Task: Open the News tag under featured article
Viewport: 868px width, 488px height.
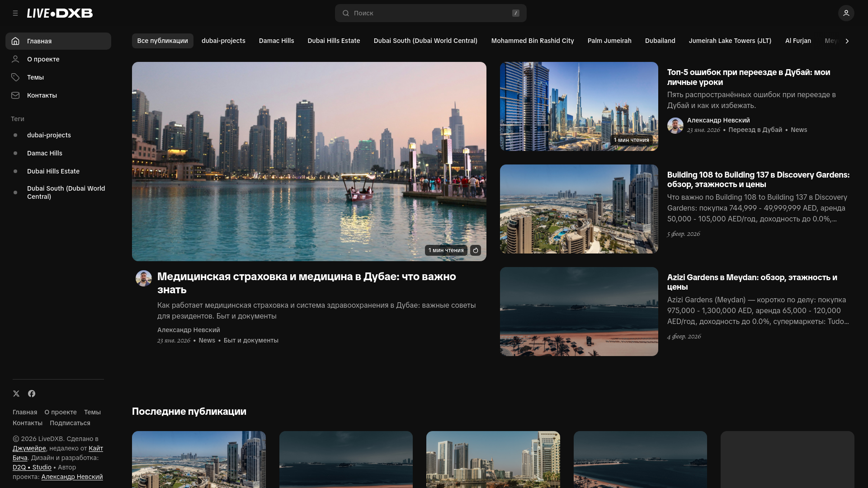Action: click(x=207, y=340)
